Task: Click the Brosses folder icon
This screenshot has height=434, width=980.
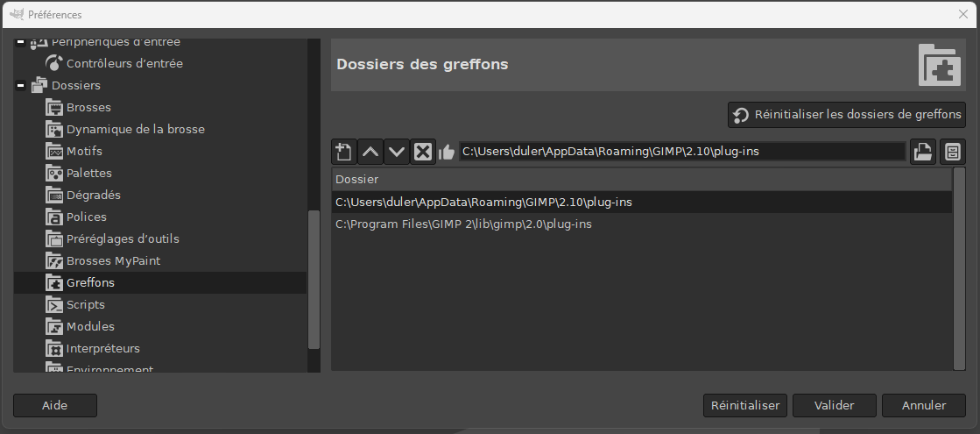Action: (x=55, y=108)
